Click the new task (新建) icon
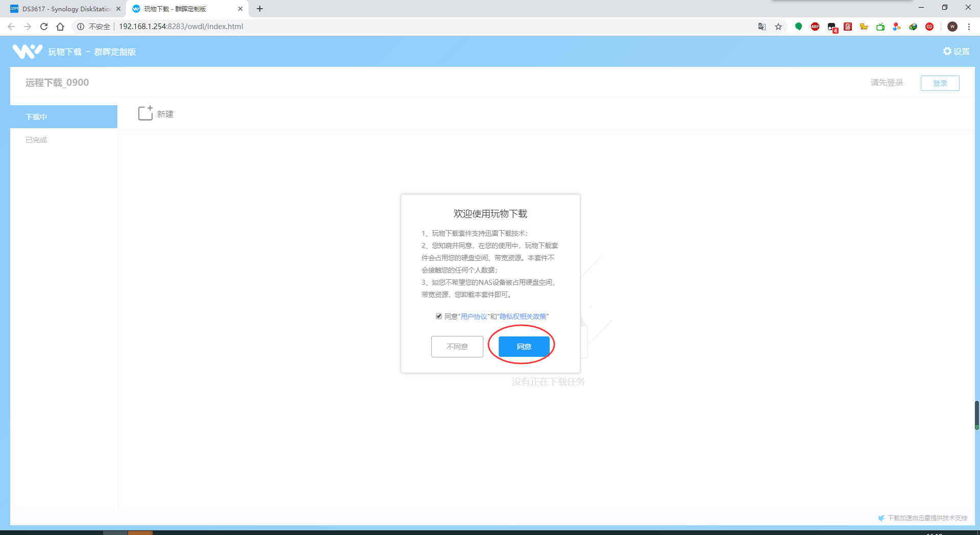The width and height of the screenshot is (980, 535). (145, 113)
